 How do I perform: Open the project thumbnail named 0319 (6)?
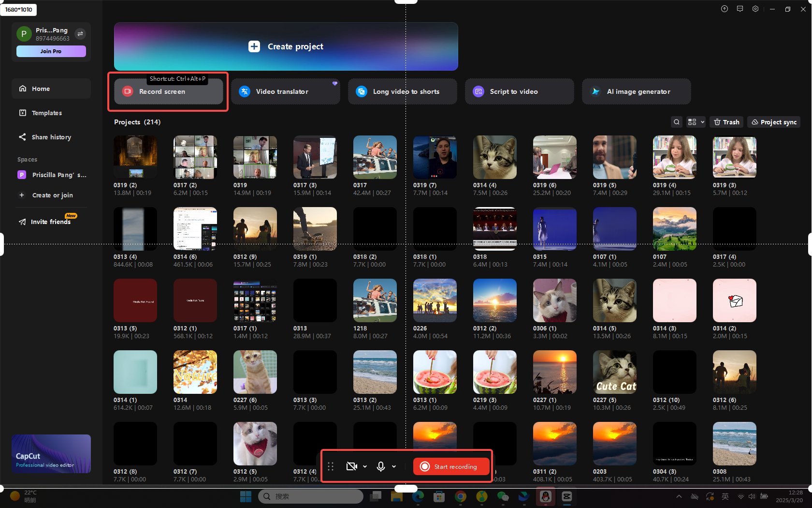click(555, 157)
